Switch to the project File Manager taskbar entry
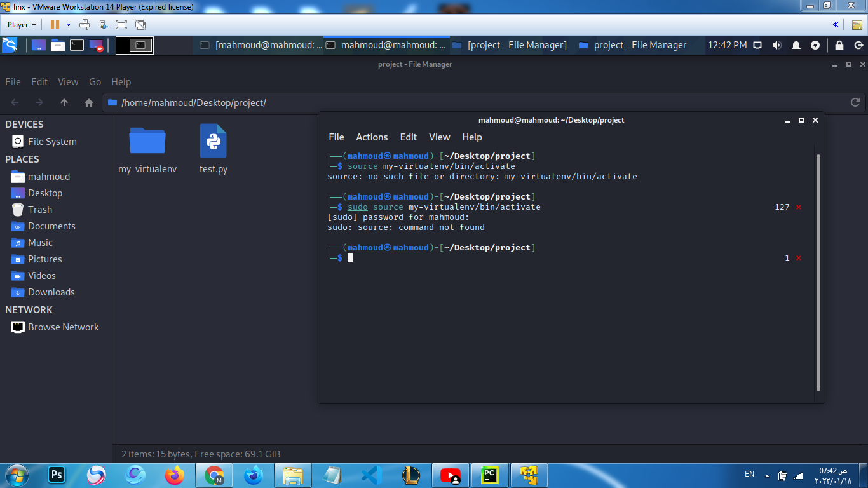 (x=634, y=44)
